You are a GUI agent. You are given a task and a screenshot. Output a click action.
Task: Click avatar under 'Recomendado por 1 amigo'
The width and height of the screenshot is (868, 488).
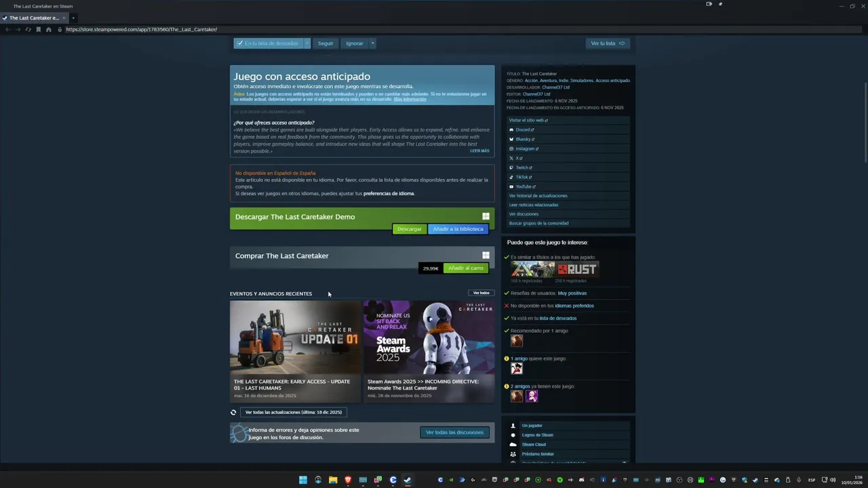point(517,340)
